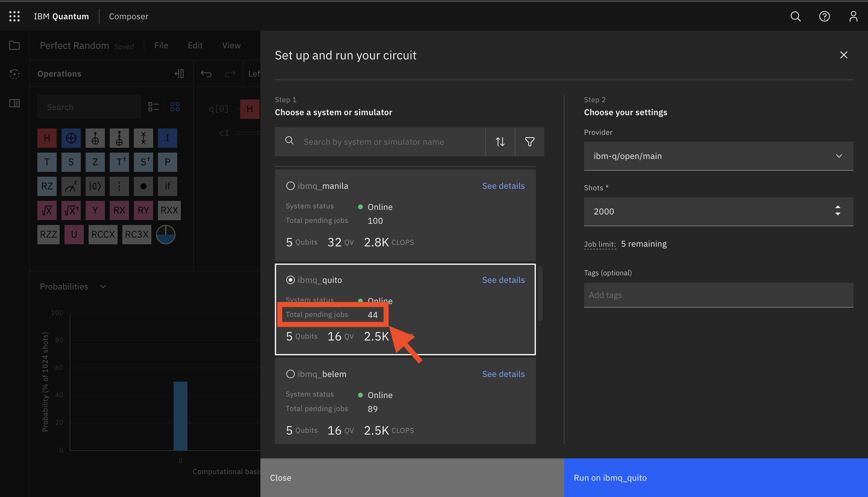Click Run on ibmq_quito button
The height and width of the screenshot is (497, 868).
715,477
